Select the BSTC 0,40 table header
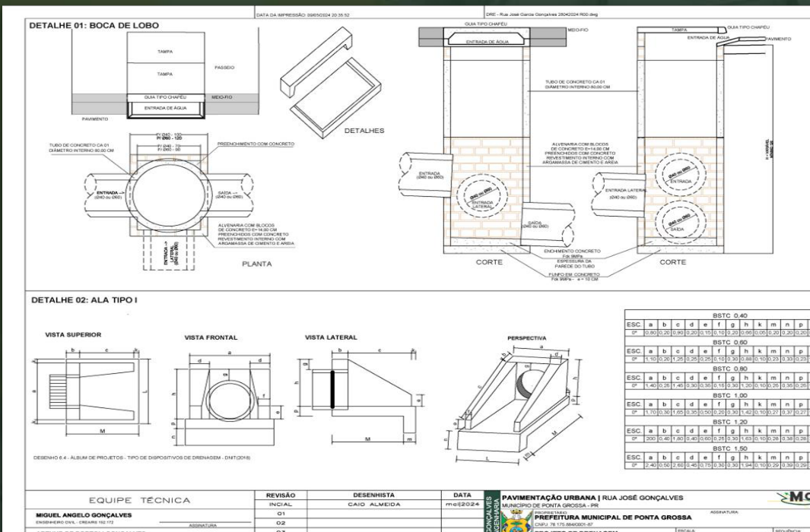This screenshot has width=810, height=532. (729, 315)
